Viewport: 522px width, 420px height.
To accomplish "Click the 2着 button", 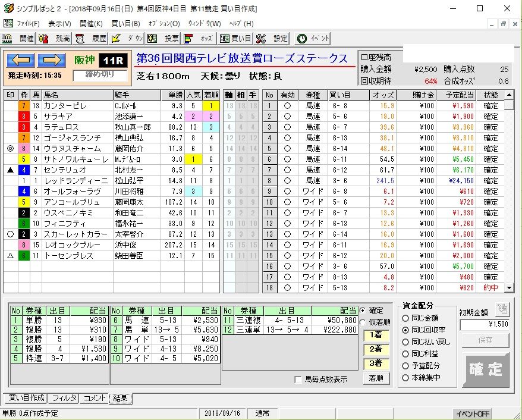I will tap(376, 349).
